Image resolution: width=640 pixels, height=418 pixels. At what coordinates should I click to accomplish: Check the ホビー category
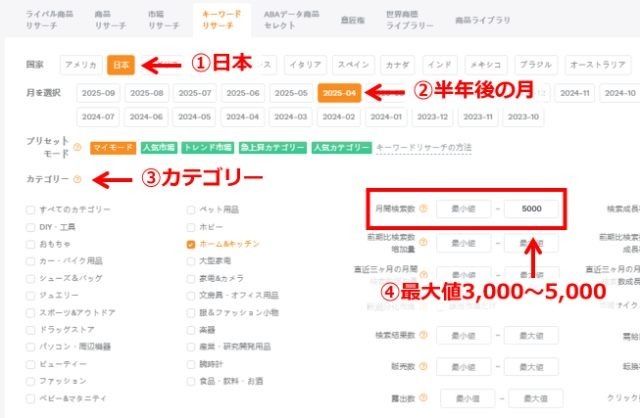coord(191,227)
